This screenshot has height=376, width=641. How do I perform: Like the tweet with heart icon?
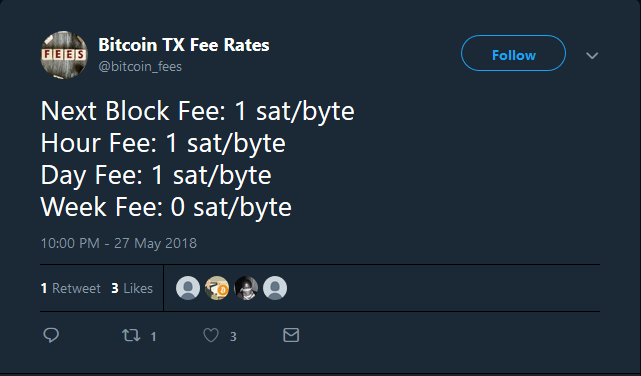(x=211, y=336)
